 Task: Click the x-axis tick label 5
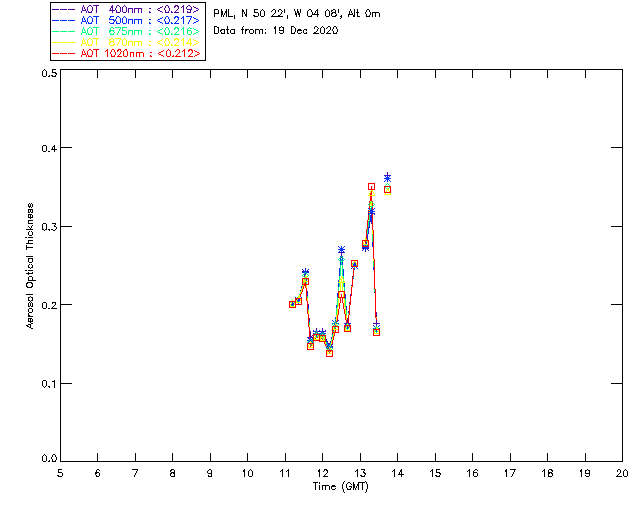coord(60,473)
